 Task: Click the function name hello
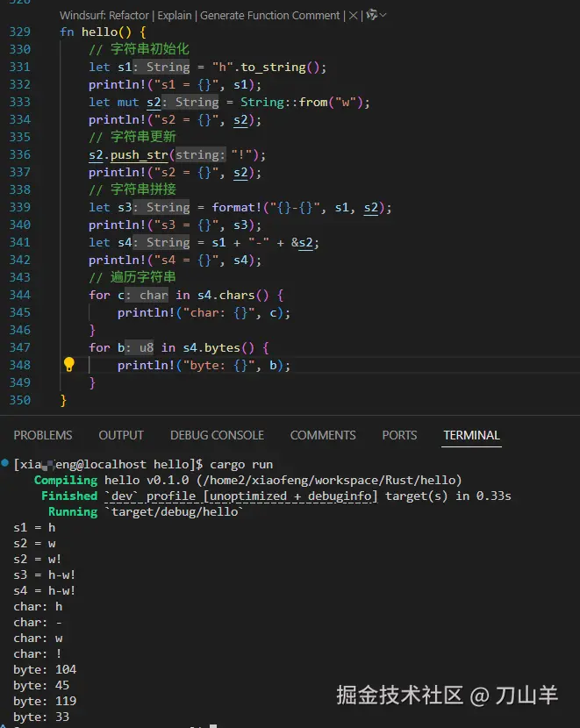tap(99, 32)
